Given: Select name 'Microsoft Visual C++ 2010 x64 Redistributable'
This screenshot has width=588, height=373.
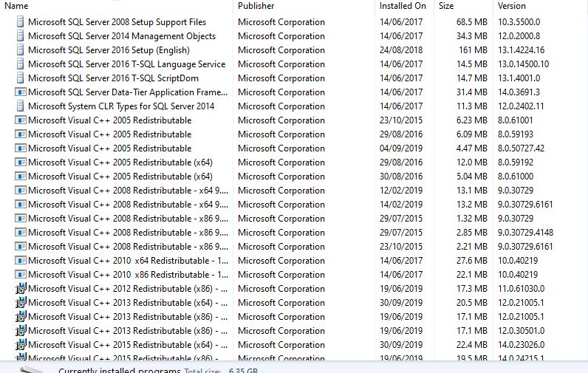Looking at the screenshot, I should coord(129,261).
